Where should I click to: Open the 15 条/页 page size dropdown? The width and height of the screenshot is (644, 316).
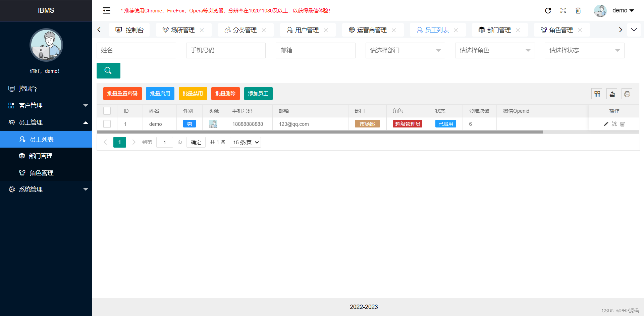click(x=245, y=142)
